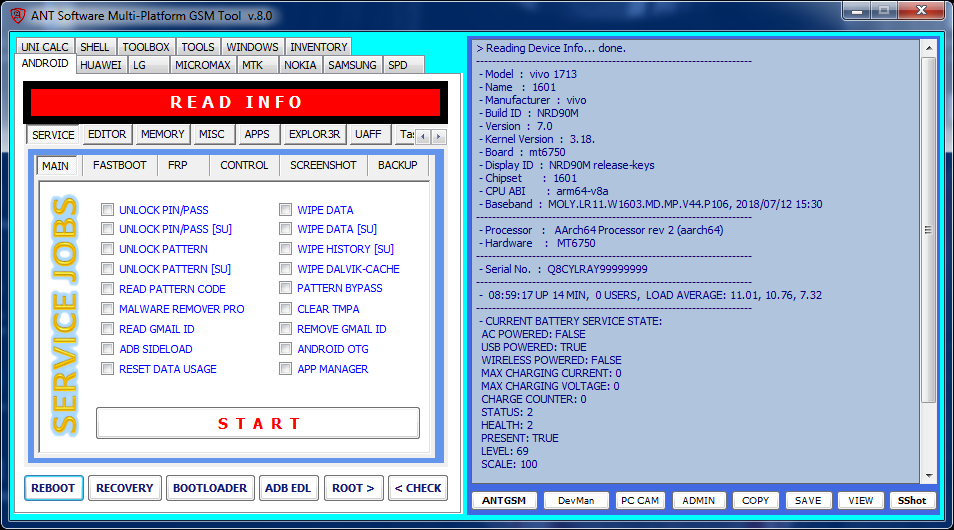This screenshot has width=954, height=530.
Task: Open DevMan device manager
Action: [x=576, y=500]
